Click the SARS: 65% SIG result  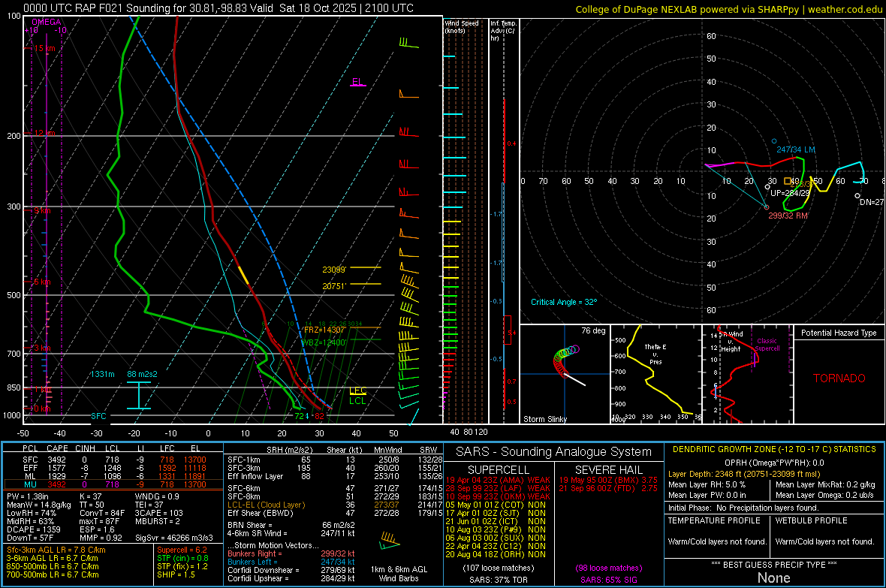pyautogui.click(x=609, y=580)
